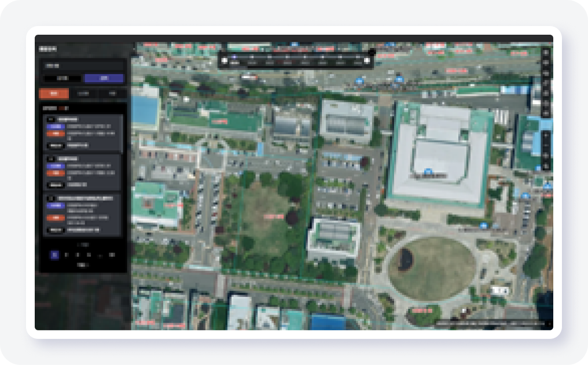The image size is (588, 365).
Task: Switch to the orange highlighted tab
Action: click(53, 94)
